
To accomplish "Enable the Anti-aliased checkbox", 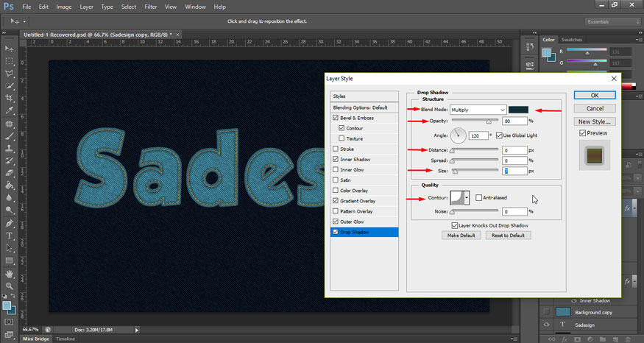I will click(x=478, y=197).
